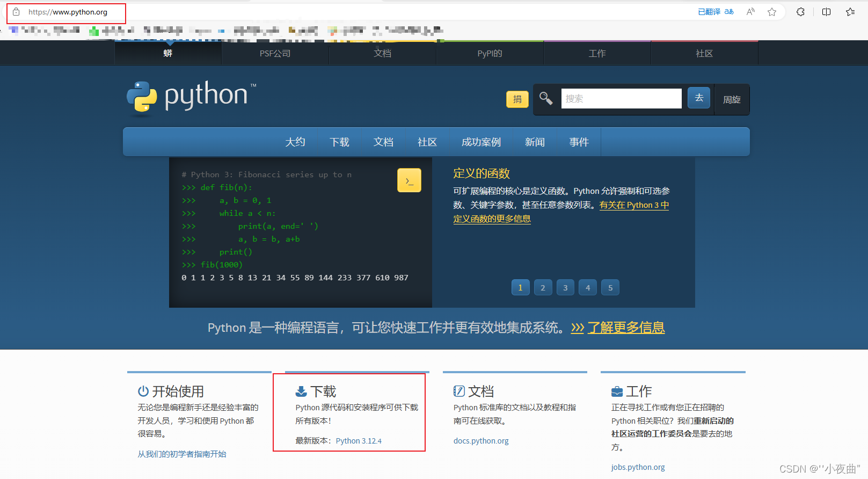Open 下载 in main navigation
This screenshot has width=868, height=479.
[339, 142]
